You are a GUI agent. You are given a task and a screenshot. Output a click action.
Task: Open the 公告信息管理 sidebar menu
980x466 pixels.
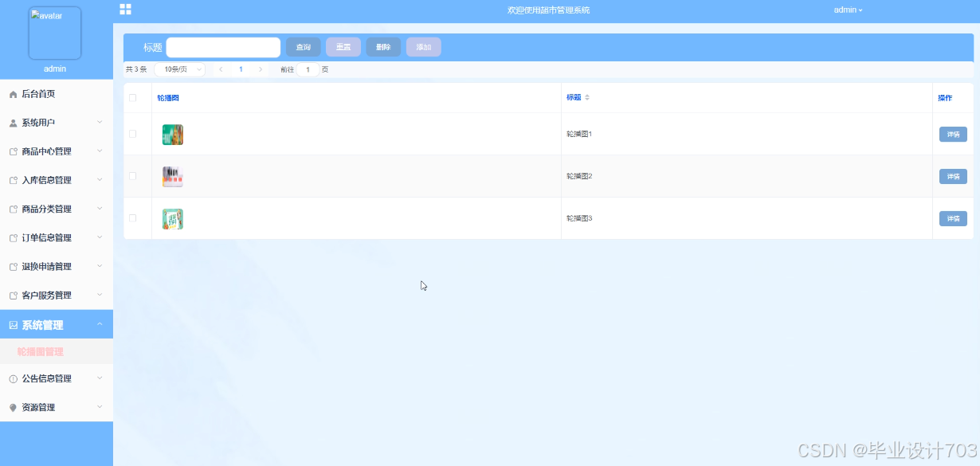pos(57,378)
